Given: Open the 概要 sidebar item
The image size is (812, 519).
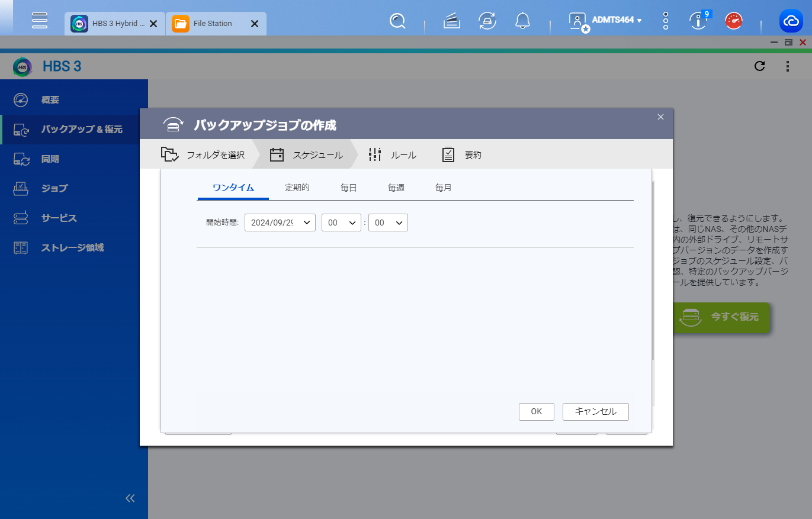Looking at the screenshot, I should point(74,100).
